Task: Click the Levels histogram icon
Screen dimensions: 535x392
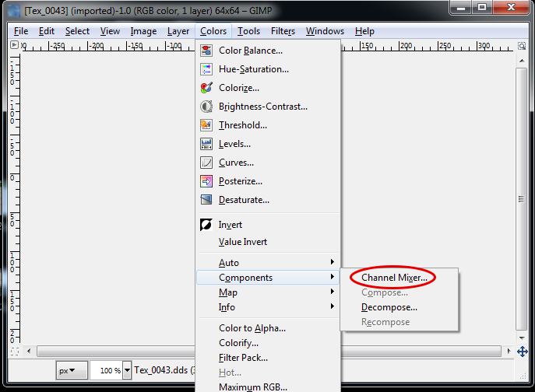Action: pos(206,144)
